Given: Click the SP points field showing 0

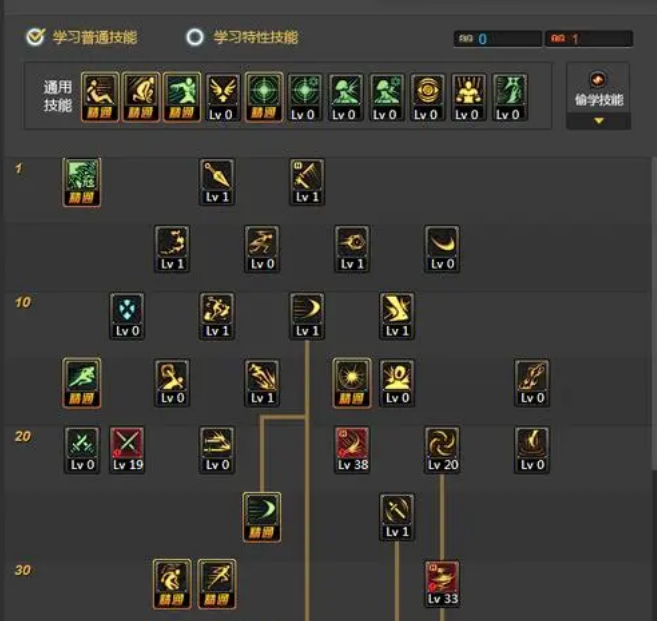Looking at the screenshot, I should [x=498, y=39].
